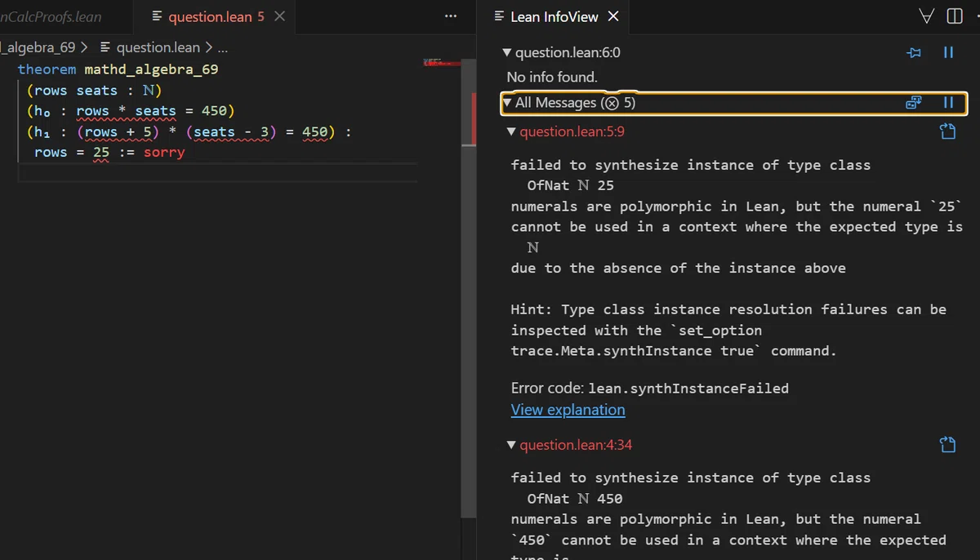Click the theorem name mathd_algebra_69
The width and height of the screenshot is (980, 560).
151,69
